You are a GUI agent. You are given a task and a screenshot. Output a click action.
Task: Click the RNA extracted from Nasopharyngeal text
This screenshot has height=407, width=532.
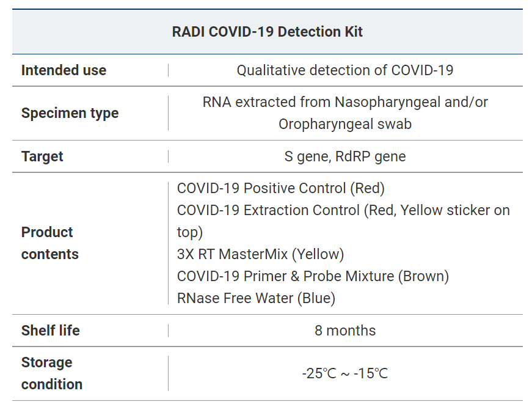[345, 102]
